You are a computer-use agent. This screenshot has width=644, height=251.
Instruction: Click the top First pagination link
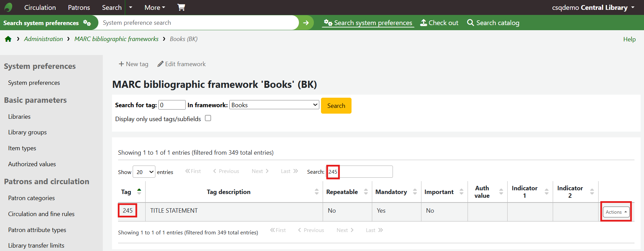(193, 171)
